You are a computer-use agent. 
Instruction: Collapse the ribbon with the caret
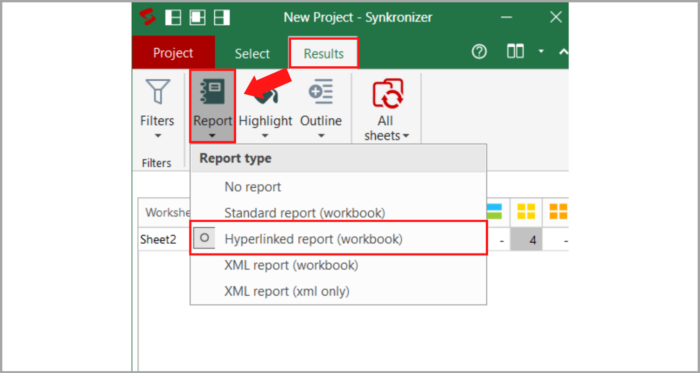[563, 52]
